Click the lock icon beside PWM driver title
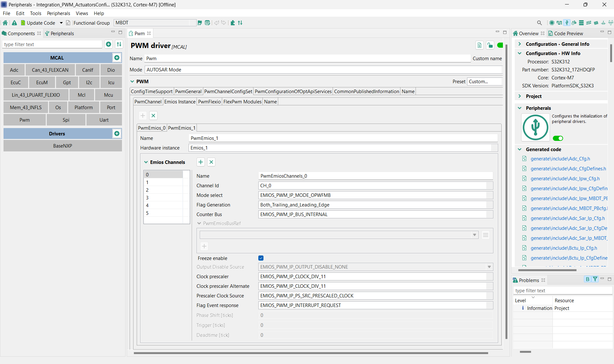614x364 pixels. pos(490,45)
